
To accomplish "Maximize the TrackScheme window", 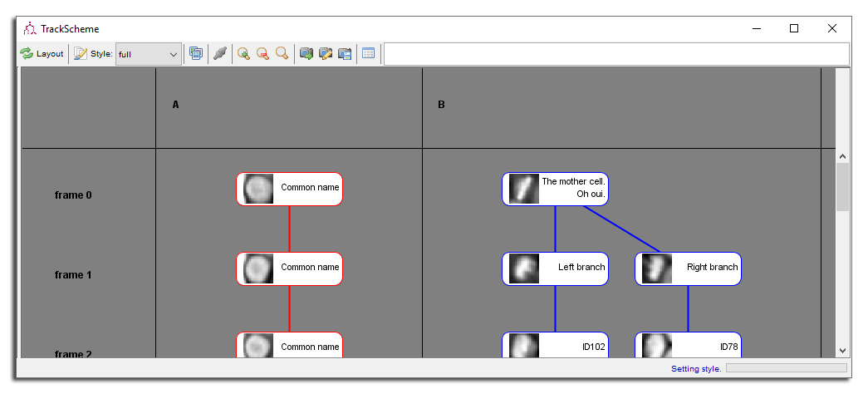I will (794, 28).
